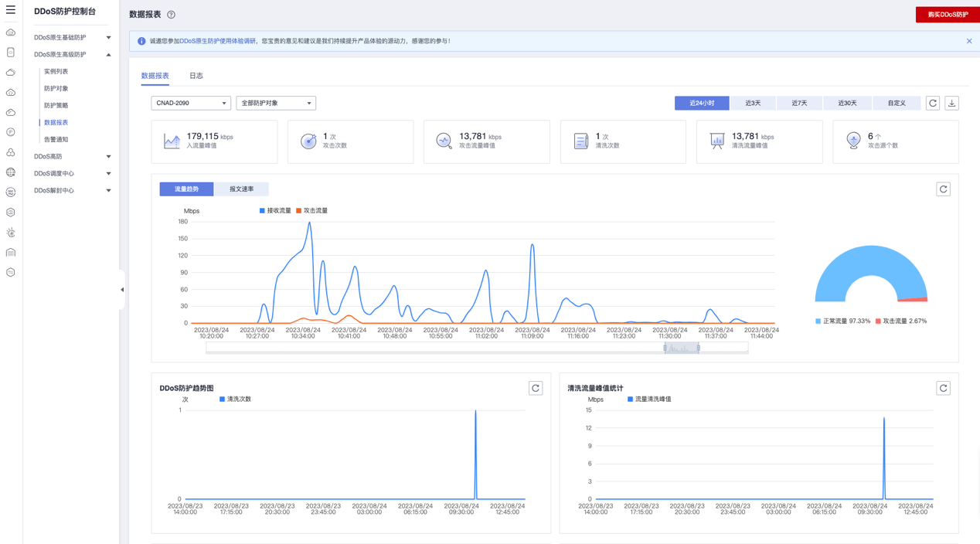The width and height of the screenshot is (980, 544).
Task: Switch to the 日志 tab
Action: click(196, 76)
